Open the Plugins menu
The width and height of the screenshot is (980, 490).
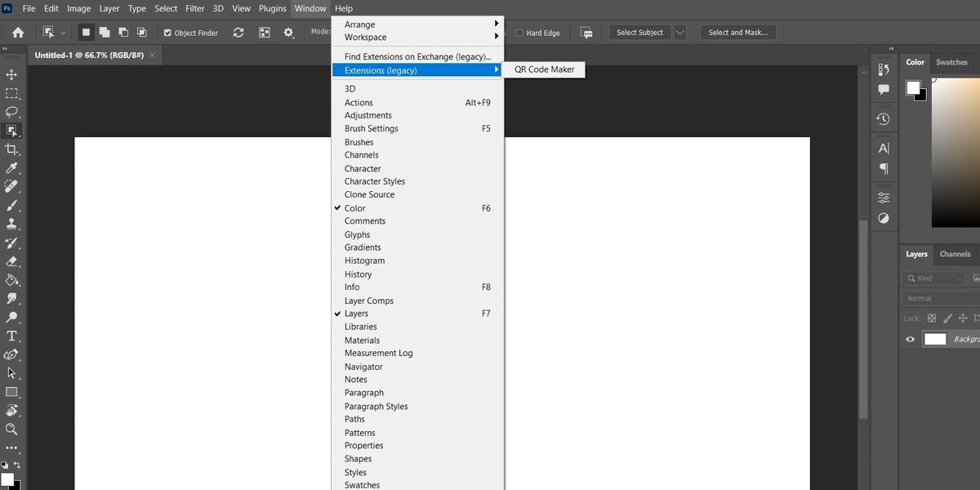pos(272,8)
